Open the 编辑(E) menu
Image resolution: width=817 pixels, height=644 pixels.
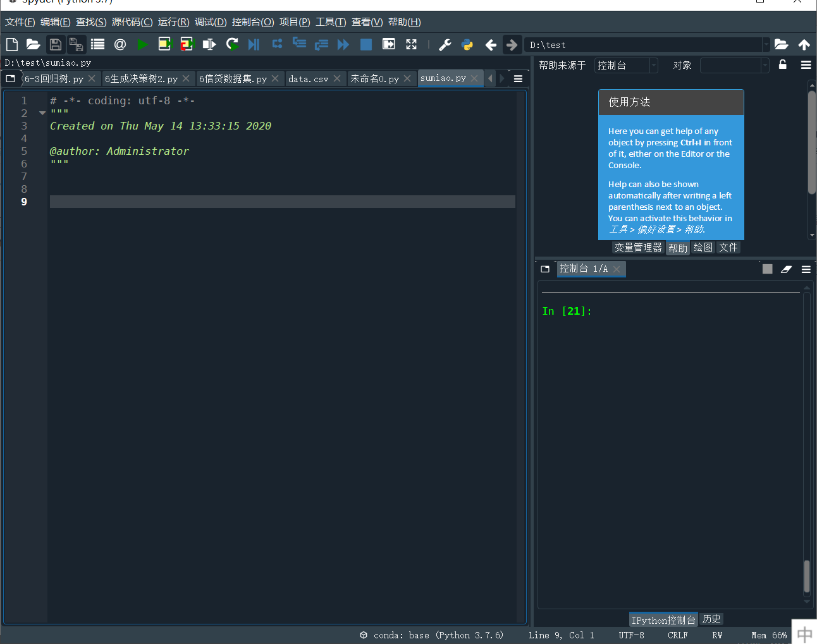[56, 22]
